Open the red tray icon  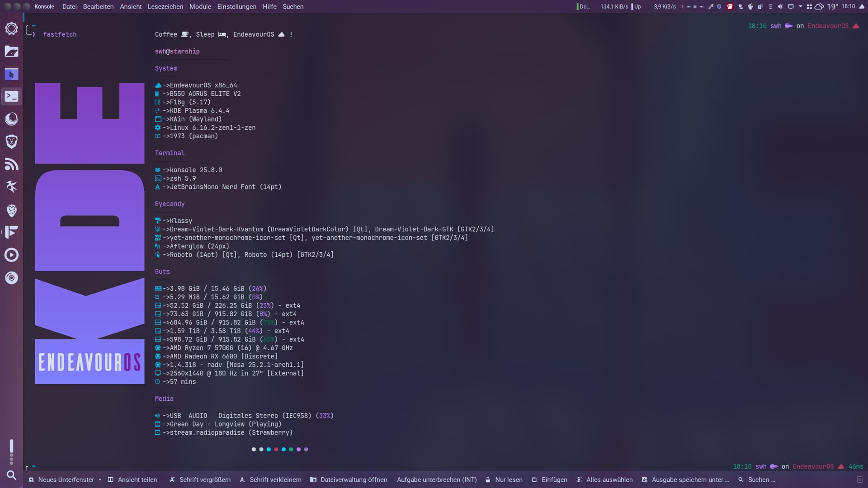point(730,7)
